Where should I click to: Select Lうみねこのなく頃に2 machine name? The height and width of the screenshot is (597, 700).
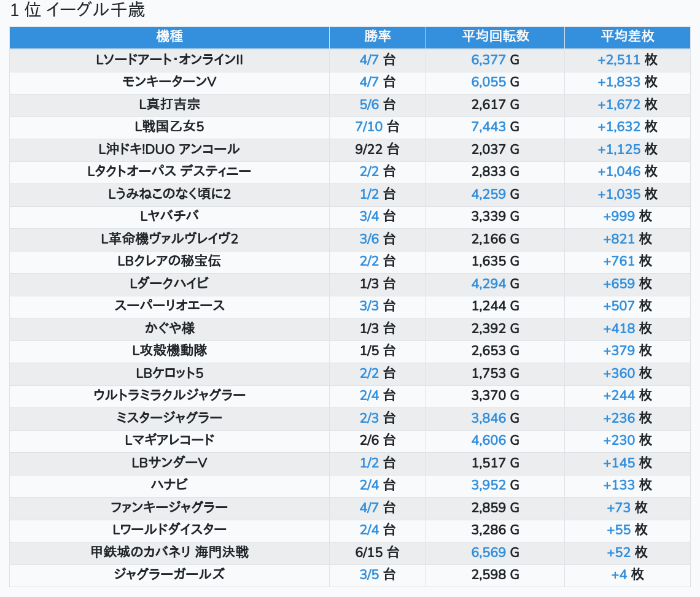click(x=169, y=194)
